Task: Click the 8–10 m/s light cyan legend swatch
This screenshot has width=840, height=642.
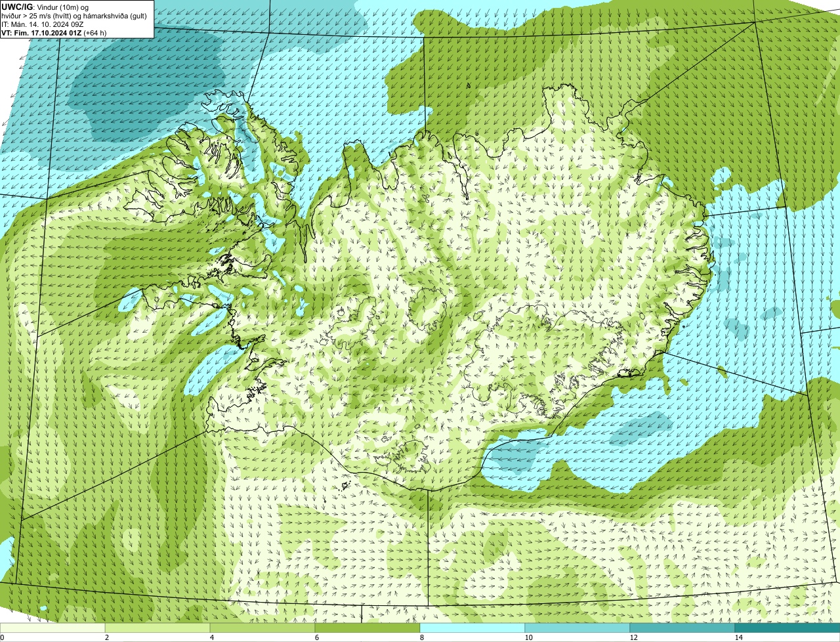Action: tap(472, 628)
